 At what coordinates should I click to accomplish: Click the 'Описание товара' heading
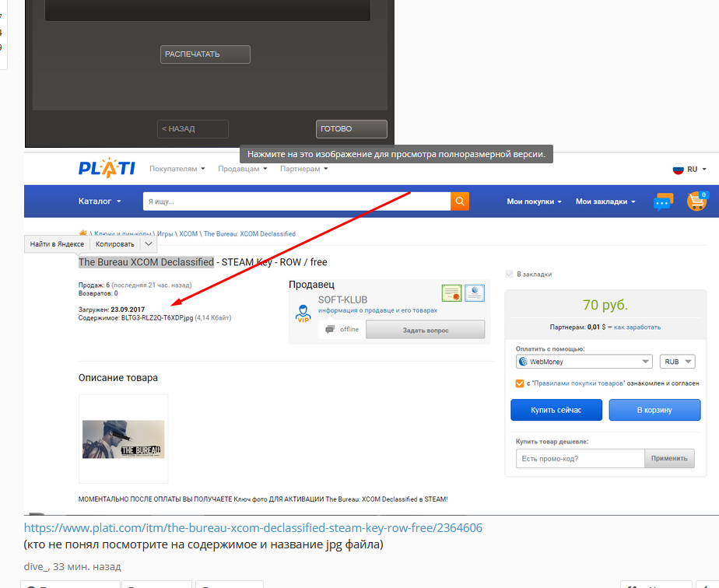coord(117,378)
